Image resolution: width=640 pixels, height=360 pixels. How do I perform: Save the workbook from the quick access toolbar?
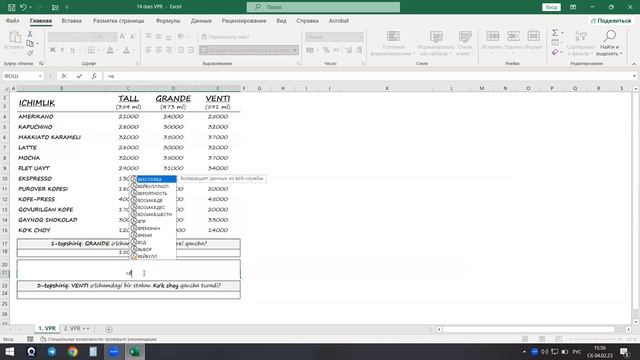(x=11, y=7)
